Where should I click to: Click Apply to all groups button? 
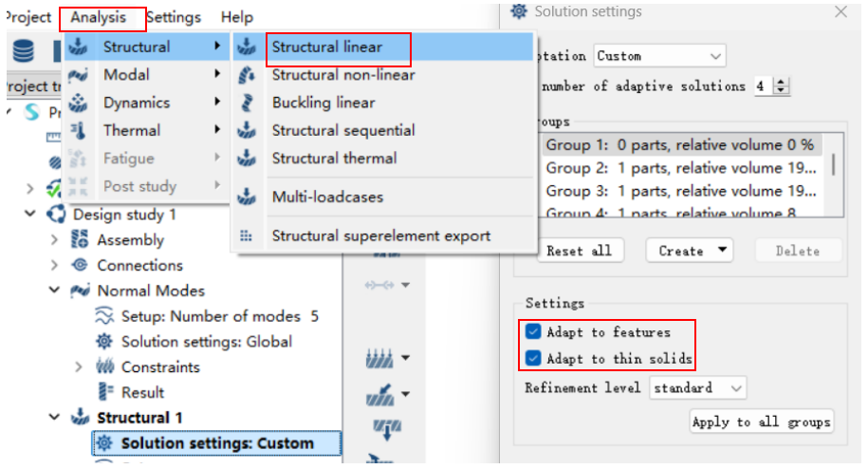(761, 422)
